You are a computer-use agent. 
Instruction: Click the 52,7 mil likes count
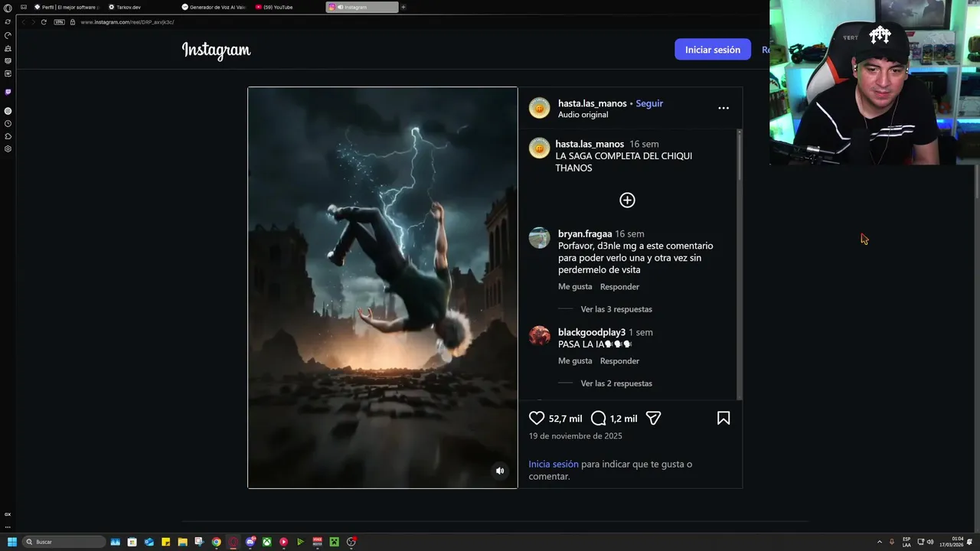(x=566, y=419)
